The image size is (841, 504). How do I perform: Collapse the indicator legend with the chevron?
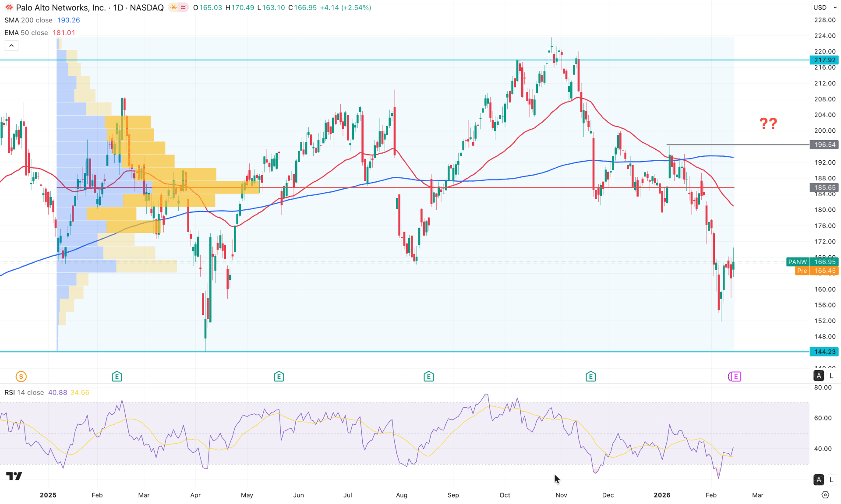[x=11, y=46]
